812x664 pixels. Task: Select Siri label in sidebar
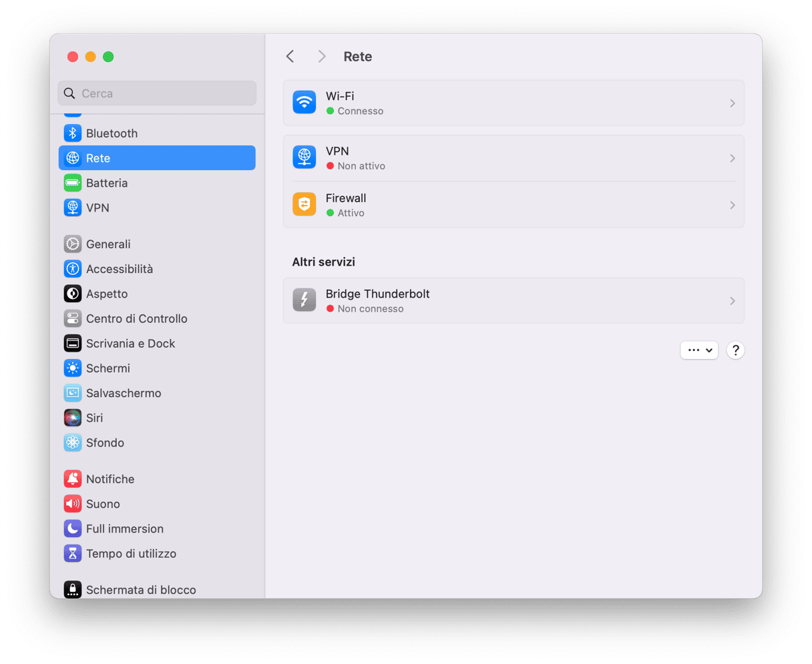[94, 418]
